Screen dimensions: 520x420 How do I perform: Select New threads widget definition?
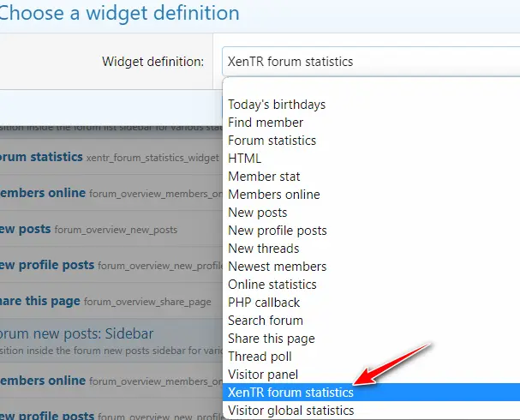click(263, 249)
